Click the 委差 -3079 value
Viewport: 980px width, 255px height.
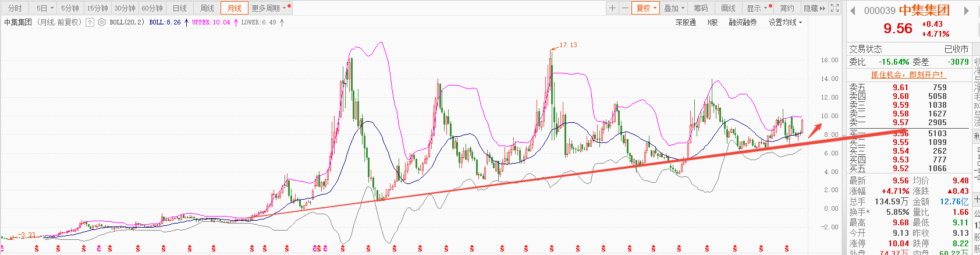pos(958,62)
